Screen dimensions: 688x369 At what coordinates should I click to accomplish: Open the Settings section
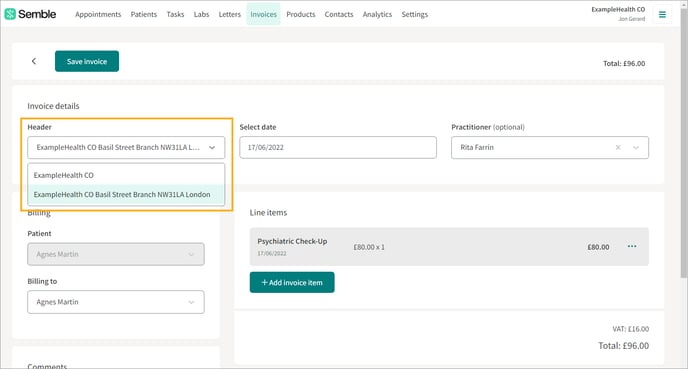tap(414, 14)
